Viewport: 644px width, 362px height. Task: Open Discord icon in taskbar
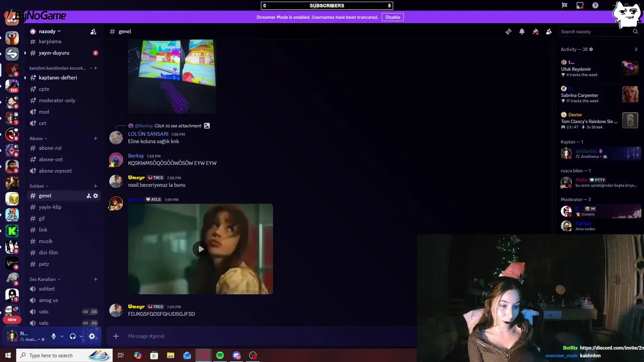click(236, 355)
